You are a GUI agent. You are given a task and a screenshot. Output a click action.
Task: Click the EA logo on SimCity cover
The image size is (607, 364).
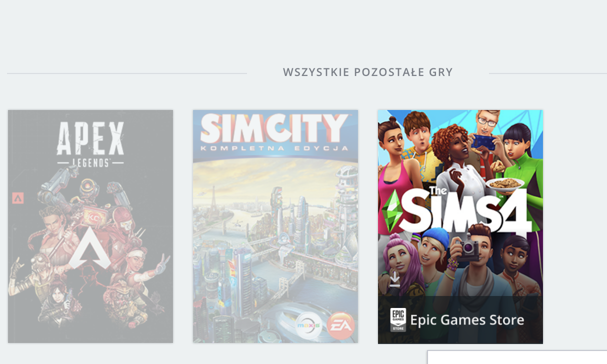tap(341, 325)
